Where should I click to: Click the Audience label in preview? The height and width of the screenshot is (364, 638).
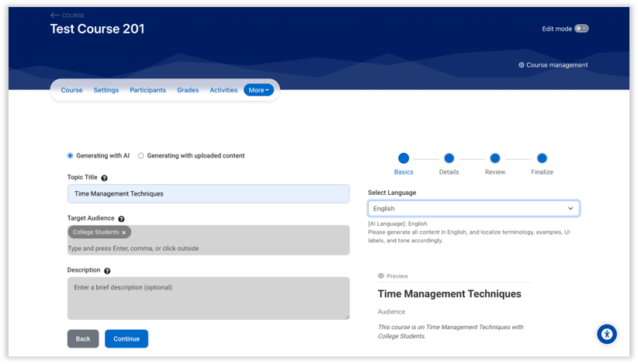coord(391,312)
